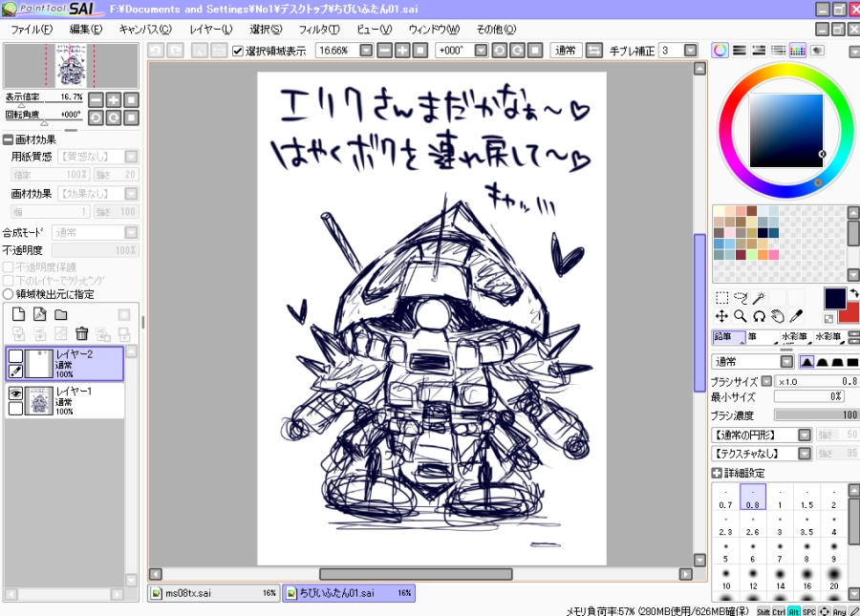Pick the pink swatch in palette
The image size is (860, 616).
[773, 255]
